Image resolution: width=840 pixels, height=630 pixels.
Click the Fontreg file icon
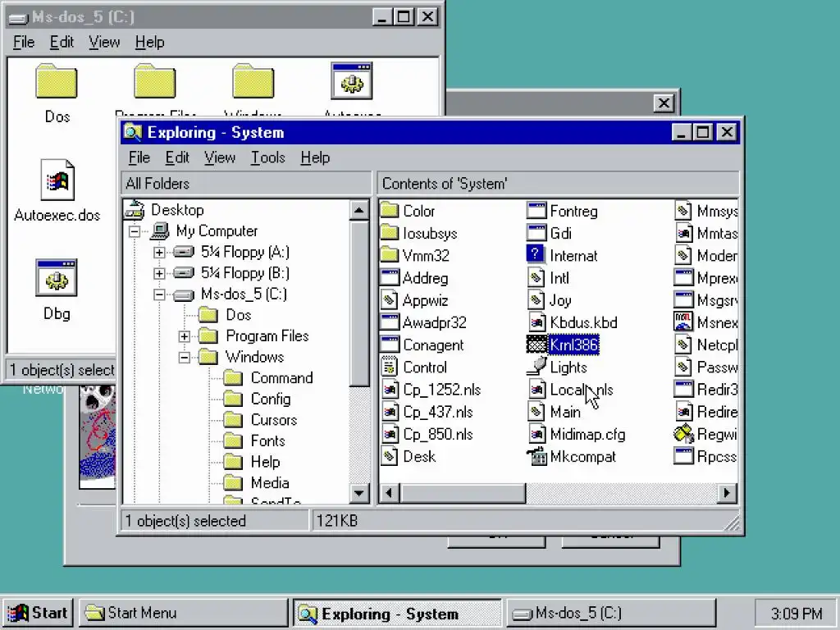pyautogui.click(x=536, y=211)
